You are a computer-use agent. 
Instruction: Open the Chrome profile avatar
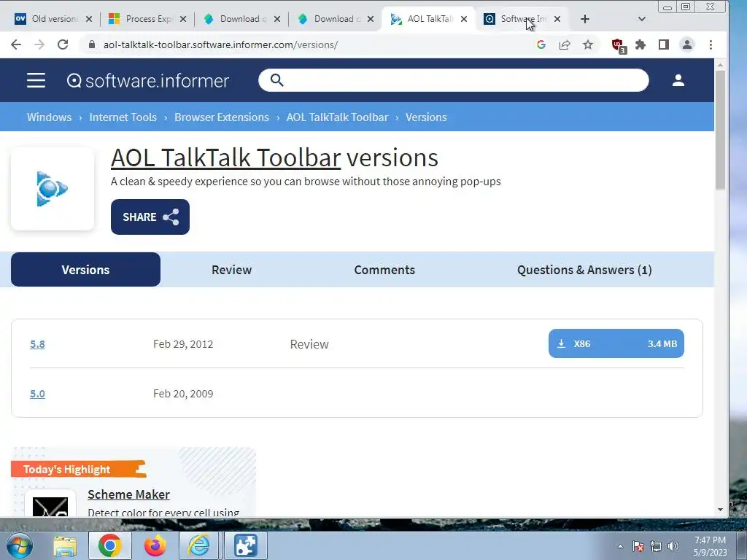click(x=687, y=44)
